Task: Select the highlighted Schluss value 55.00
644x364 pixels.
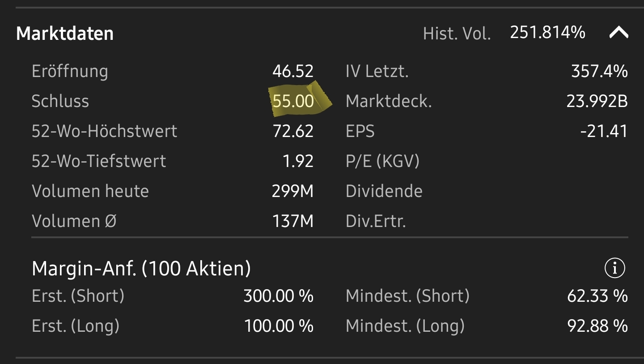Action: tap(293, 101)
